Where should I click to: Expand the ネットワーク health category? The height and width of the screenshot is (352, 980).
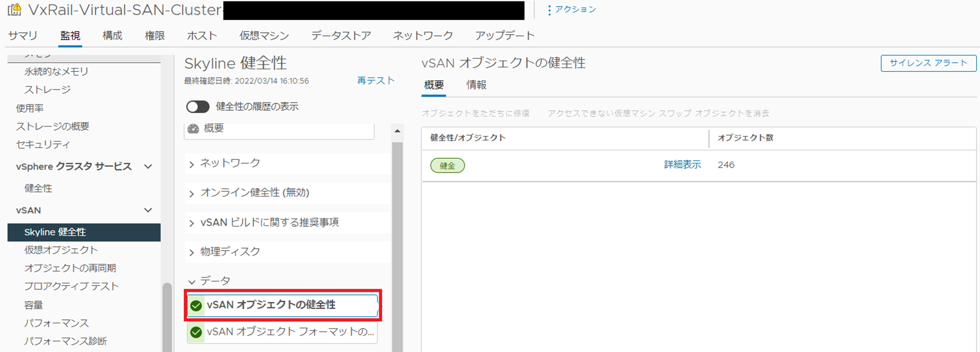[x=192, y=164]
